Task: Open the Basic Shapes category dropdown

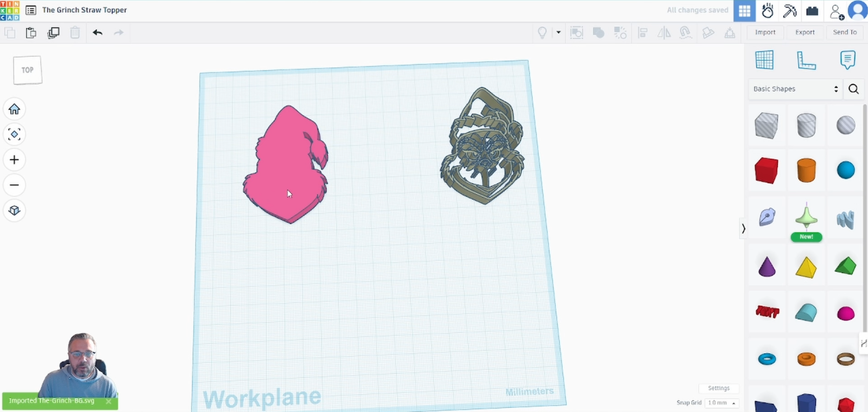Action: [x=795, y=89]
